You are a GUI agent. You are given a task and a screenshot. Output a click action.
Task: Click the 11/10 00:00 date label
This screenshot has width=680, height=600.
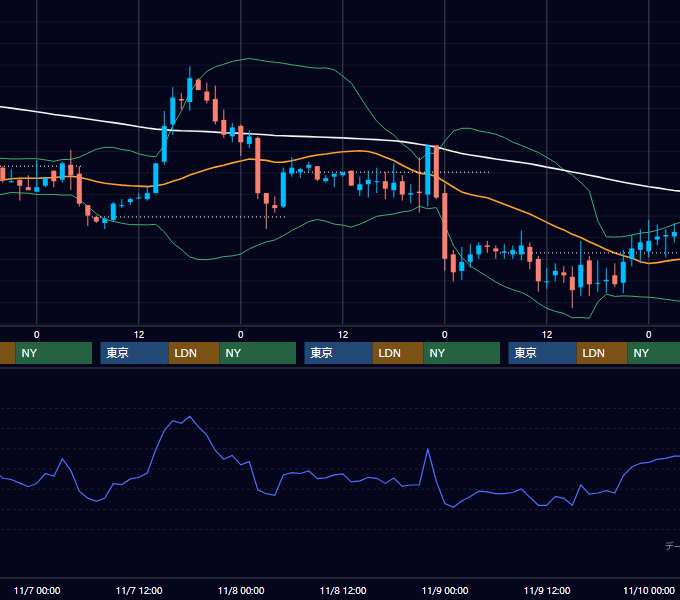point(649,590)
